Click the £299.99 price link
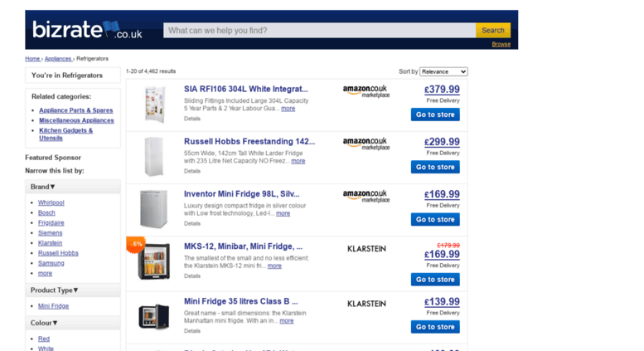Viewport: 644px width, 351px height. (x=442, y=142)
